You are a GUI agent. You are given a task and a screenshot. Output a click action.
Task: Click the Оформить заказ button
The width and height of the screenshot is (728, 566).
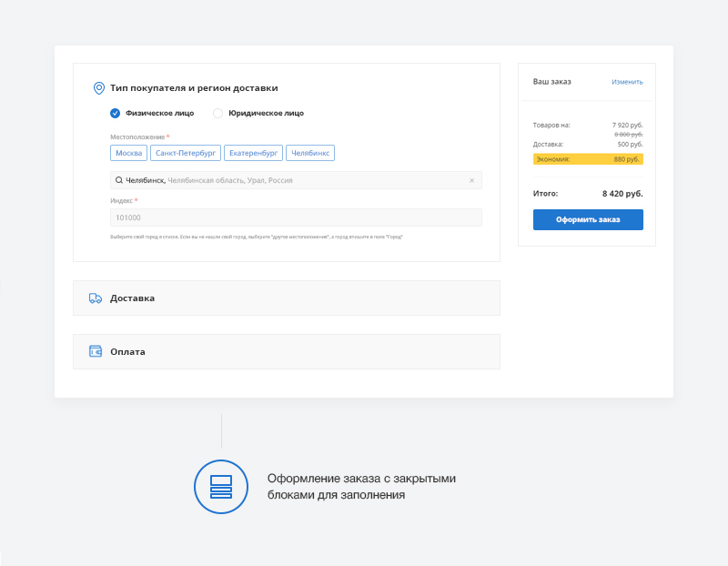click(588, 219)
